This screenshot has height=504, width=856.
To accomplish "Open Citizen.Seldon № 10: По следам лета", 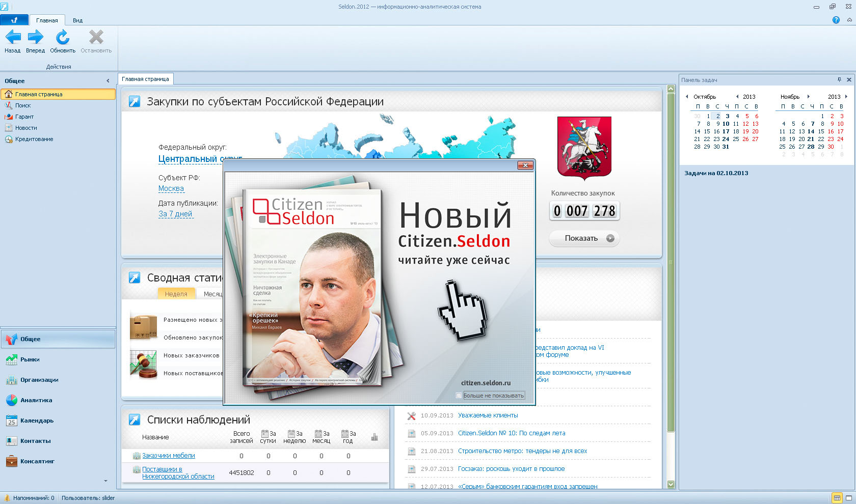I will (x=512, y=433).
